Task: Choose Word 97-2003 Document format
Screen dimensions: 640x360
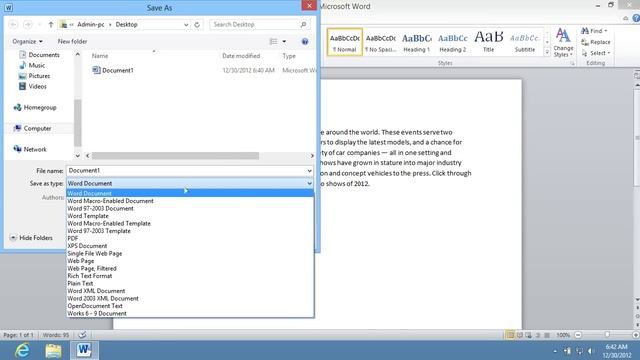Action: 190,208
